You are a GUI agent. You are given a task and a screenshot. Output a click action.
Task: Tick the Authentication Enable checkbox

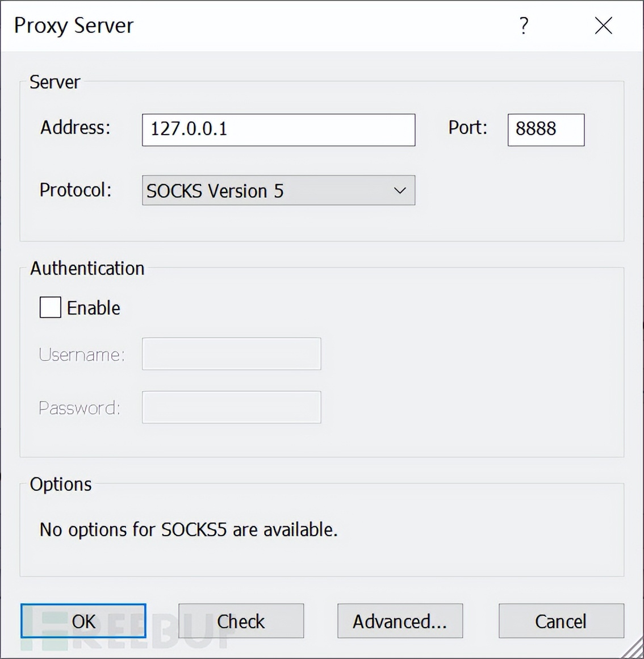pyautogui.click(x=51, y=307)
